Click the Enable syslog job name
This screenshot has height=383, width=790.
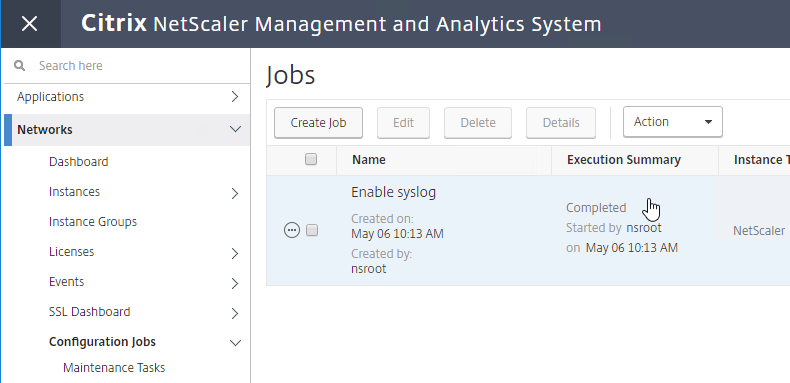393,192
